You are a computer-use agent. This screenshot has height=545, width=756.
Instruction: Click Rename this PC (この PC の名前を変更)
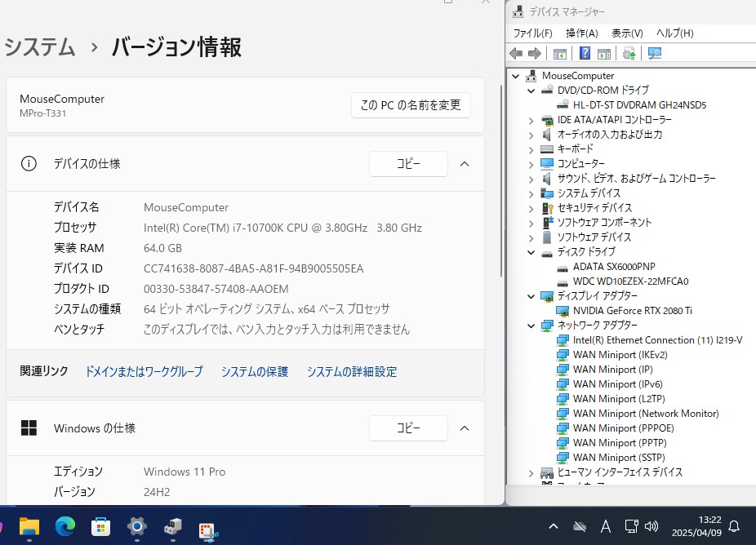pos(411,105)
